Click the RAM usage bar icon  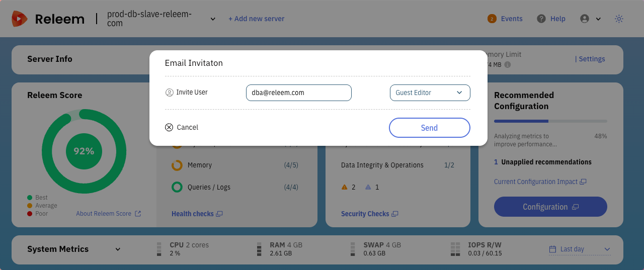pos(259,249)
